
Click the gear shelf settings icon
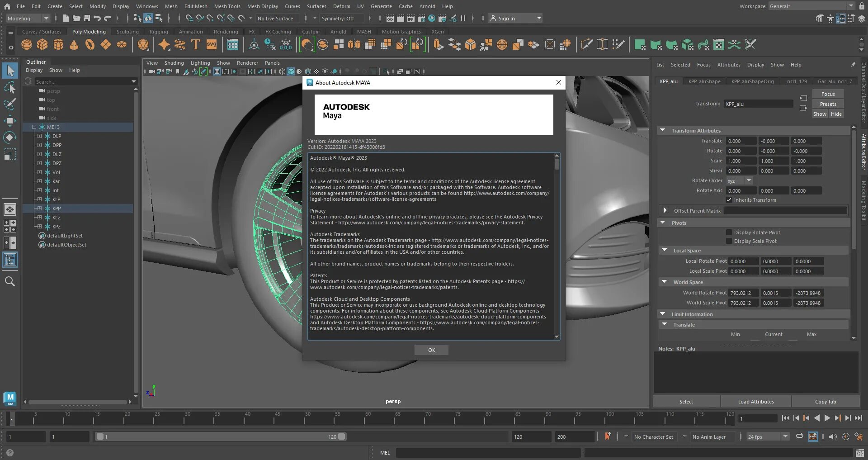tap(11, 47)
